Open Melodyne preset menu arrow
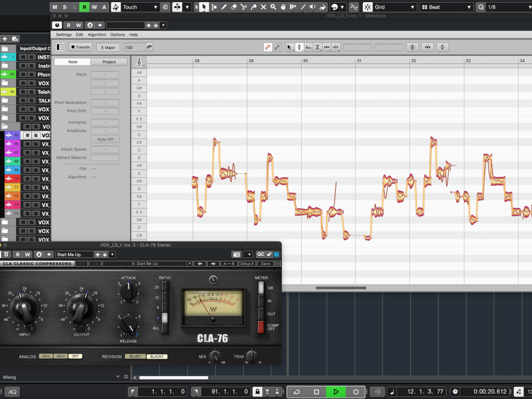Screen dimensions: 532x399 coord(163,25)
